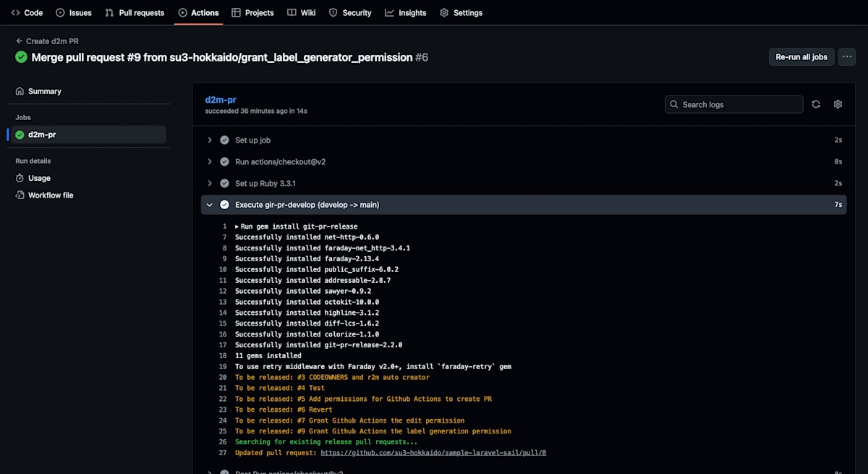Focus the Search logs field
Viewport: 868px width, 474px height.
(733, 104)
